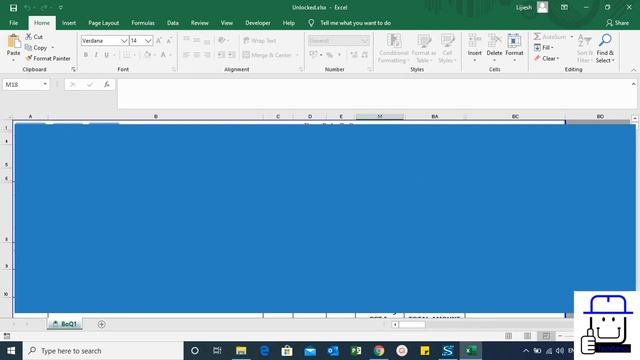Switch to the Developer tab
The height and width of the screenshot is (360, 640).
pos(258,23)
